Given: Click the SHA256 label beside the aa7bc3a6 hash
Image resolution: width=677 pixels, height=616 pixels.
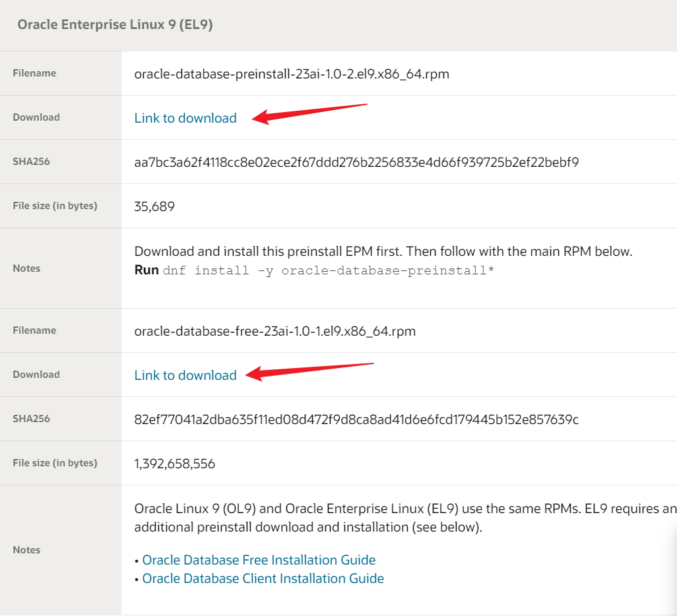Looking at the screenshot, I should (31, 162).
